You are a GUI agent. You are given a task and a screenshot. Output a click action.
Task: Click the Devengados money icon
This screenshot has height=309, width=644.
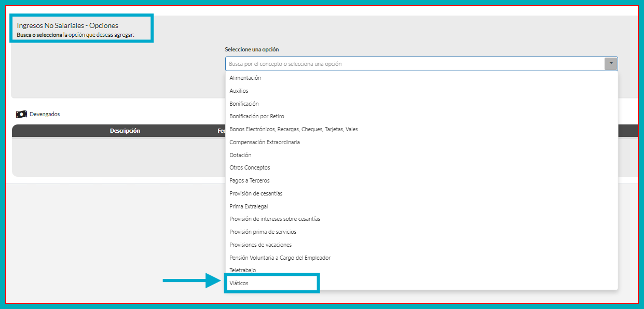pyautogui.click(x=21, y=114)
